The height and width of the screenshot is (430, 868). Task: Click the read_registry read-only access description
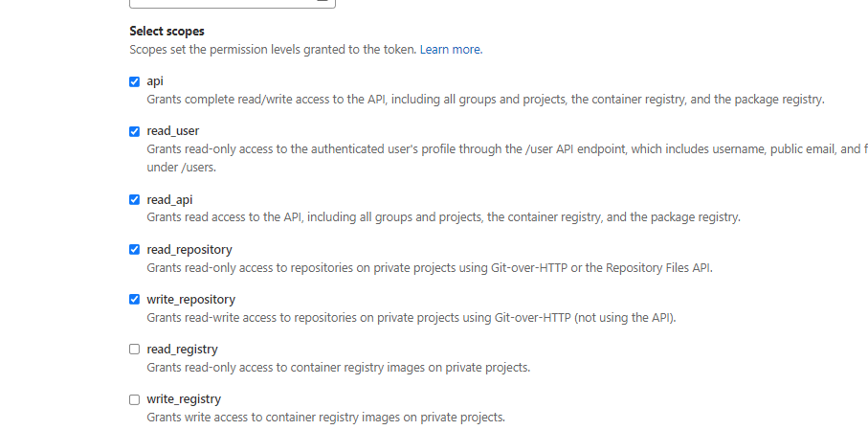[338, 367]
